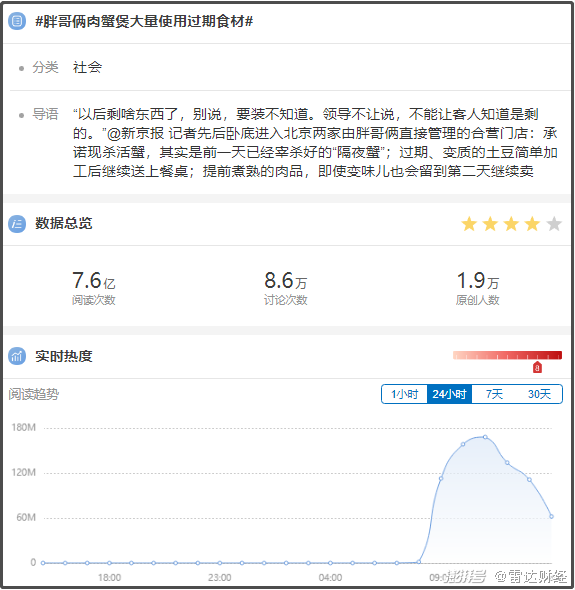Click the last data point near 60M

(551, 517)
